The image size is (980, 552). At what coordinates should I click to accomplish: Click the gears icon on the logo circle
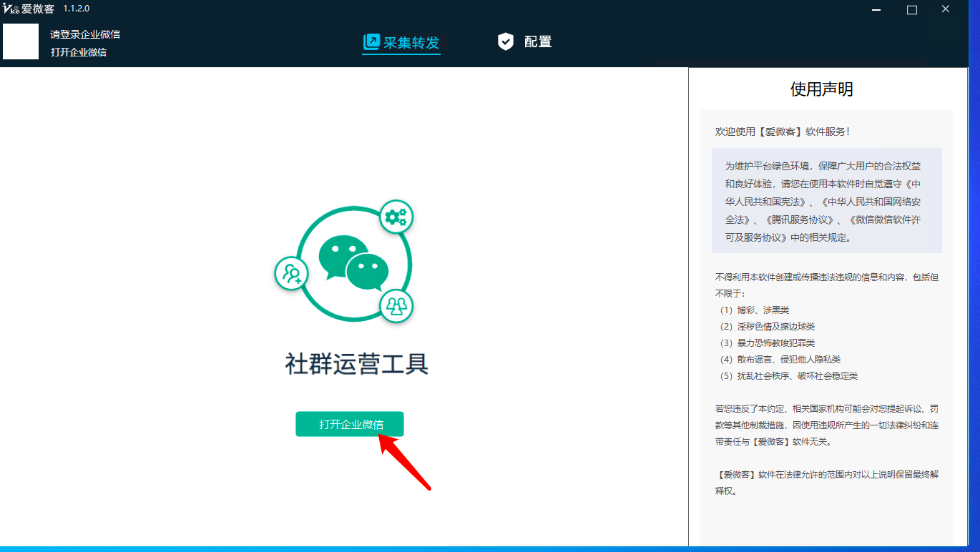[x=396, y=217]
